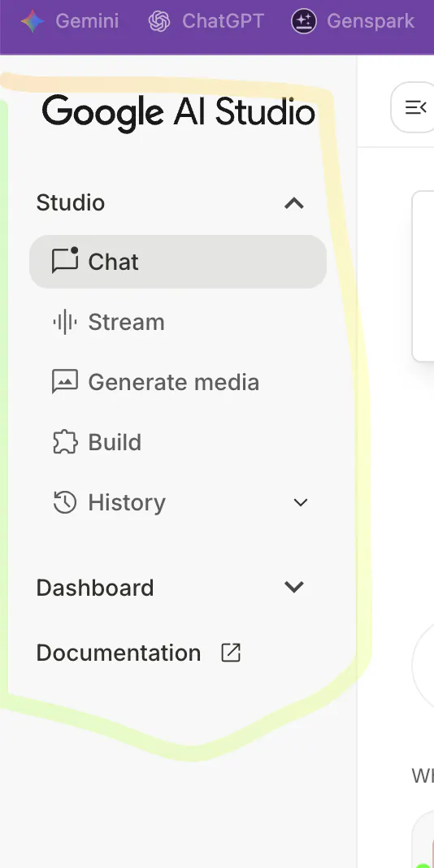This screenshot has width=434, height=868.
Task: Click the Documentation external link icon
Action: (231, 652)
